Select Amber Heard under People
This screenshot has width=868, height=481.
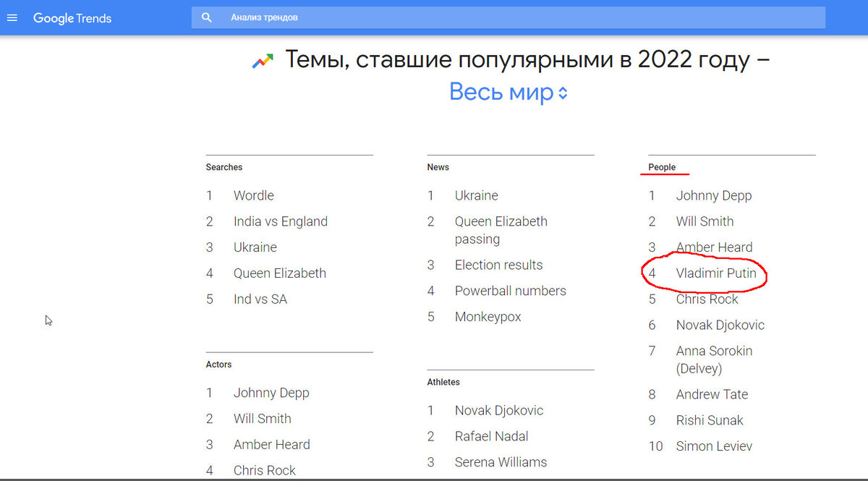715,247
